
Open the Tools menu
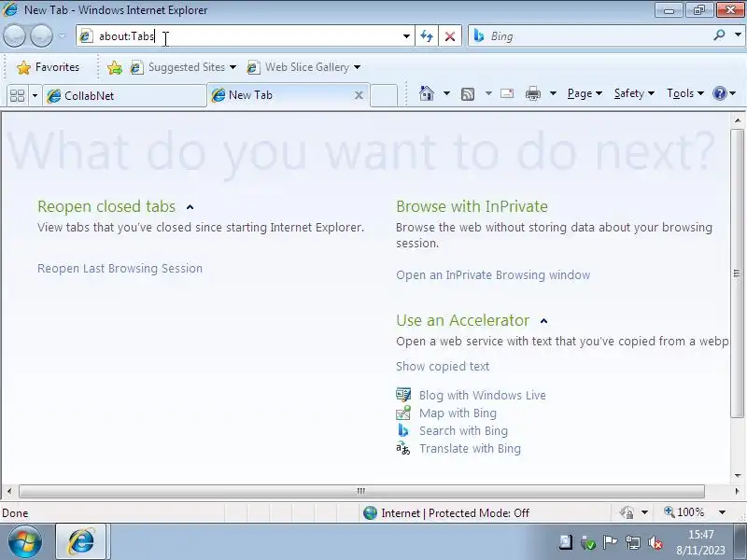[685, 93]
